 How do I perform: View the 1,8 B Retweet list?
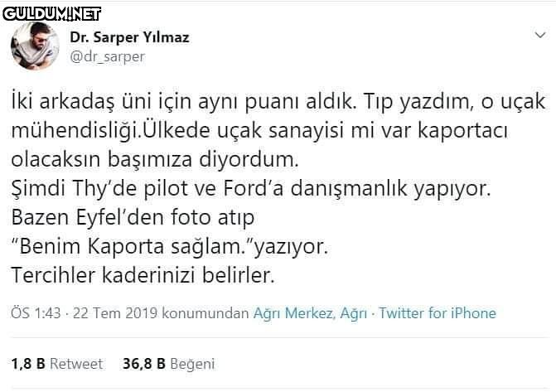[57, 364]
